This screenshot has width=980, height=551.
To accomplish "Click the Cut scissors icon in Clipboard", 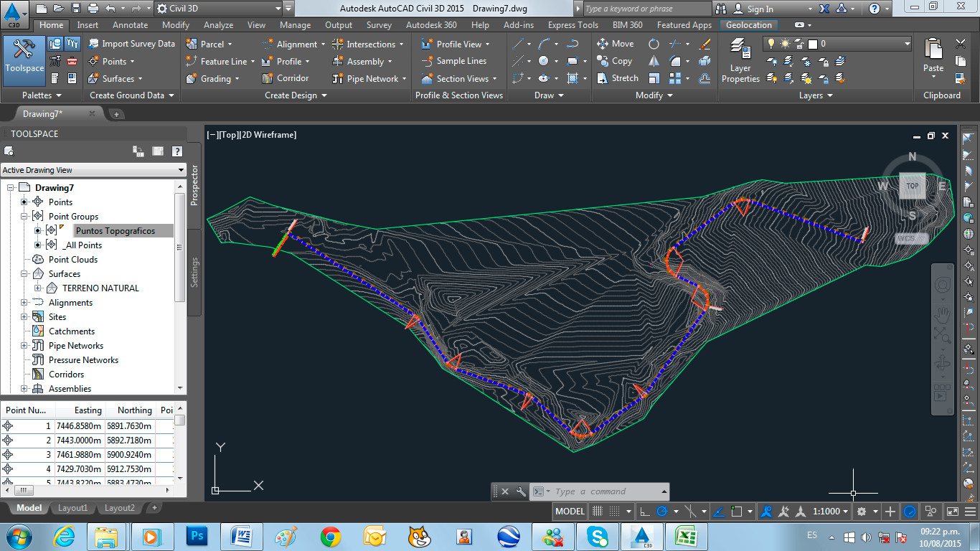I will [961, 44].
